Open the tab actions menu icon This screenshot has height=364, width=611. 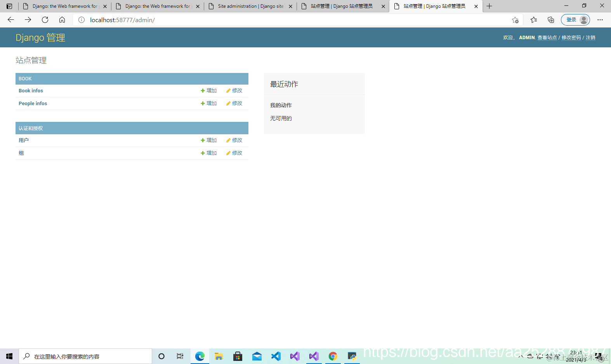pos(9,6)
